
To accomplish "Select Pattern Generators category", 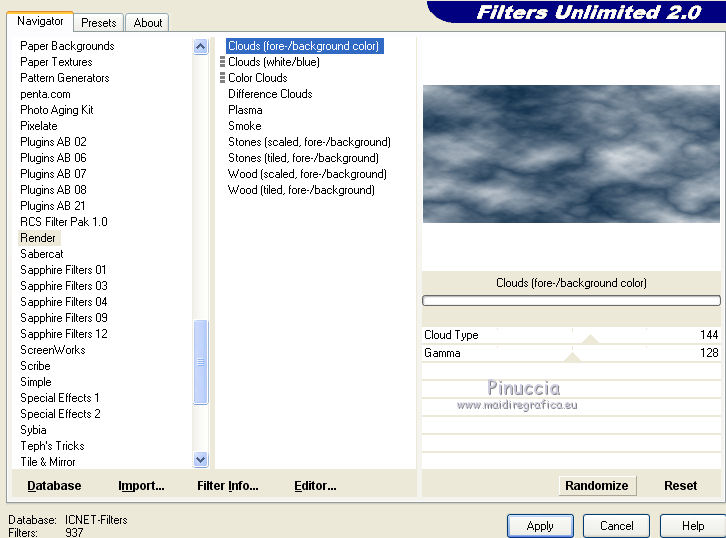I will point(65,78).
